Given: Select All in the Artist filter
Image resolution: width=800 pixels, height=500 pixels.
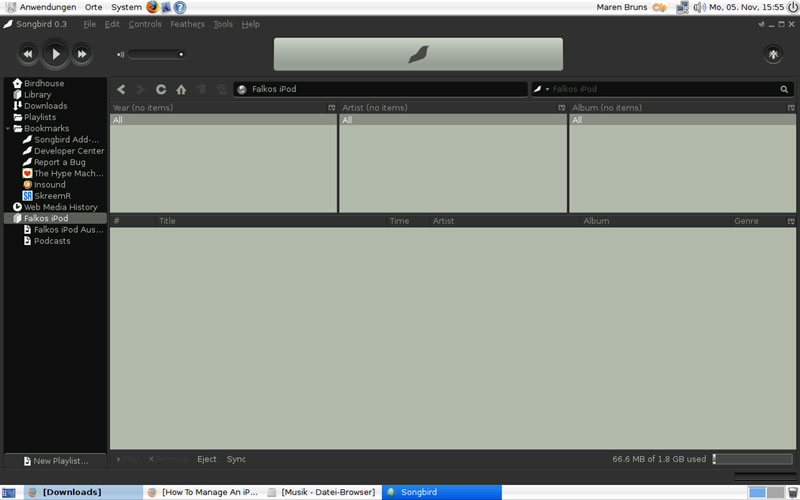Looking at the screenshot, I should (453, 120).
